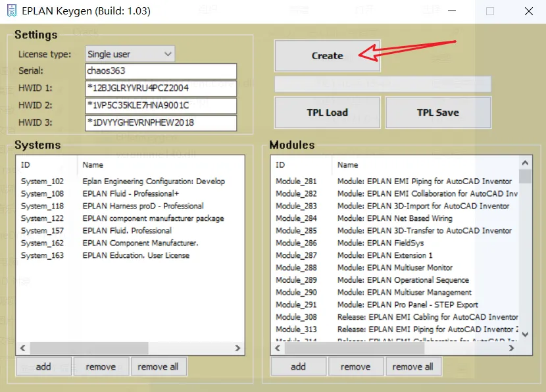Click the Modules list ID column header

pyautogui.click(x=301, y=164)
